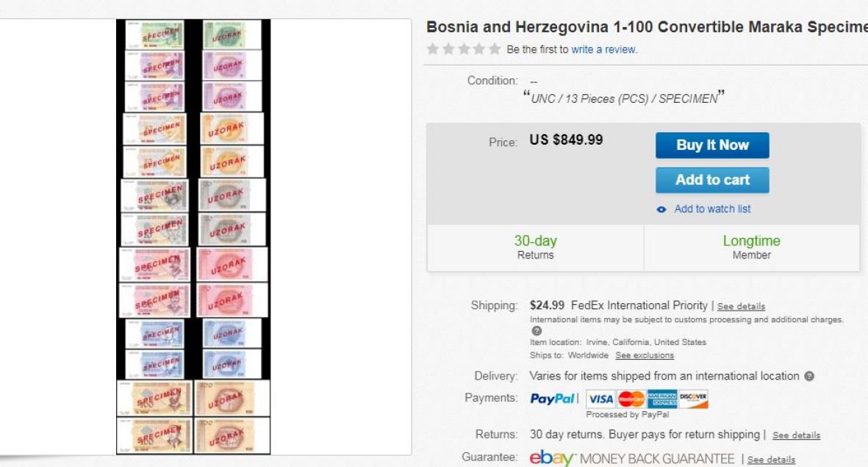The height and width of the screenshot is (467, 868).
Task: Click the MasterCard payment icon
Action: [x=631, y=399]
